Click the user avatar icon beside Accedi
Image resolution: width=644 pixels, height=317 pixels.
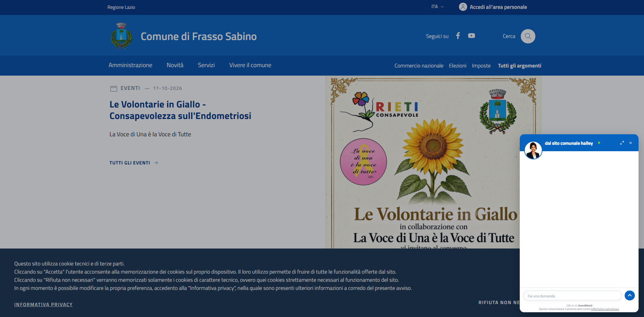coord(463,7)
